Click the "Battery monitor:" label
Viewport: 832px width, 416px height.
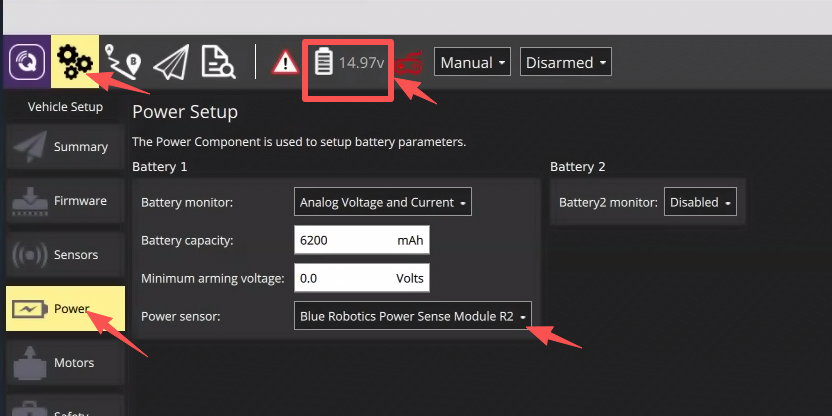[187, 202]
